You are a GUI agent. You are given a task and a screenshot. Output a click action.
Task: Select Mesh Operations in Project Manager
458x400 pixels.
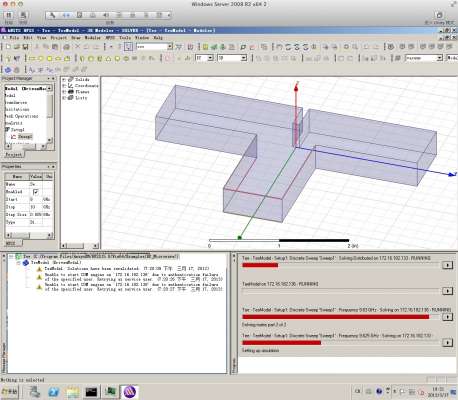click(x=22, y=116)
